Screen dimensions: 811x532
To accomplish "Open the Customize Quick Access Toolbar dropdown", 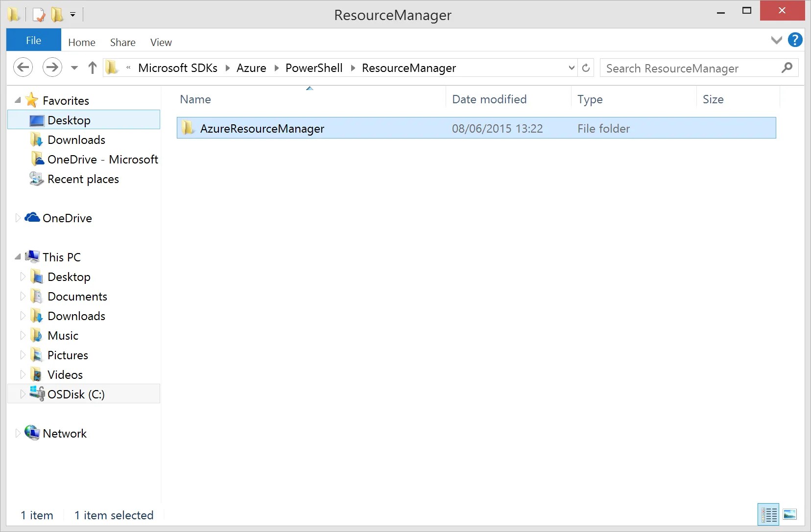I will (x=72, y=15).
